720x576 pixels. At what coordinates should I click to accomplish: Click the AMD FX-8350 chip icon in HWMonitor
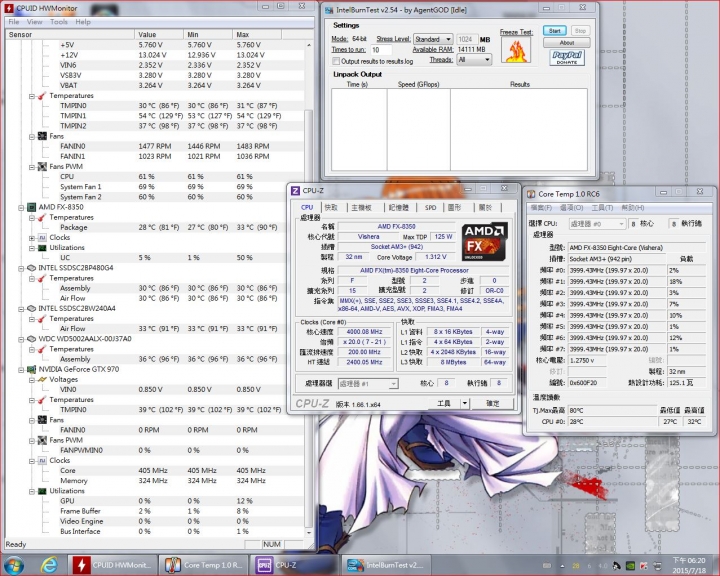click(31, 207)
